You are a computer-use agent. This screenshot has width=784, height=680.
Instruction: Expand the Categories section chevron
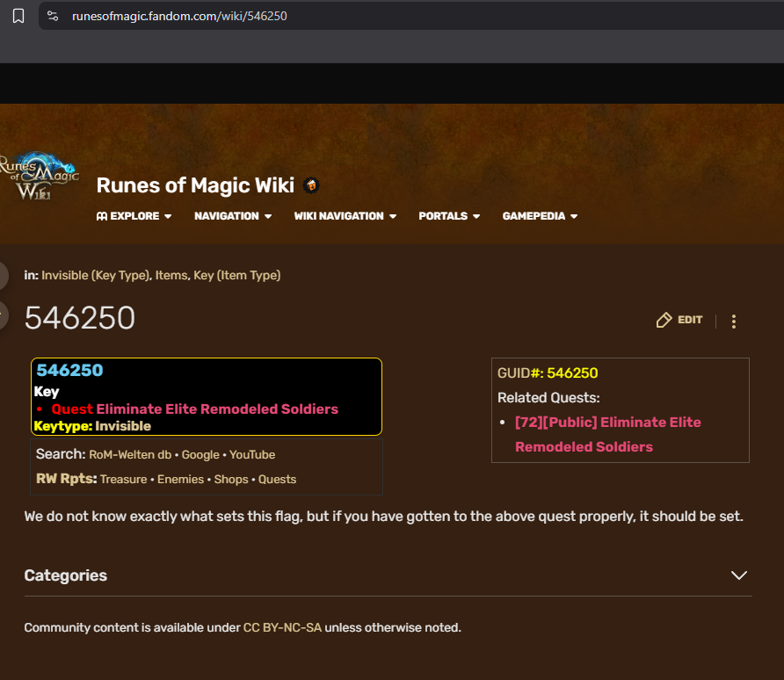[x=739, y=575]
